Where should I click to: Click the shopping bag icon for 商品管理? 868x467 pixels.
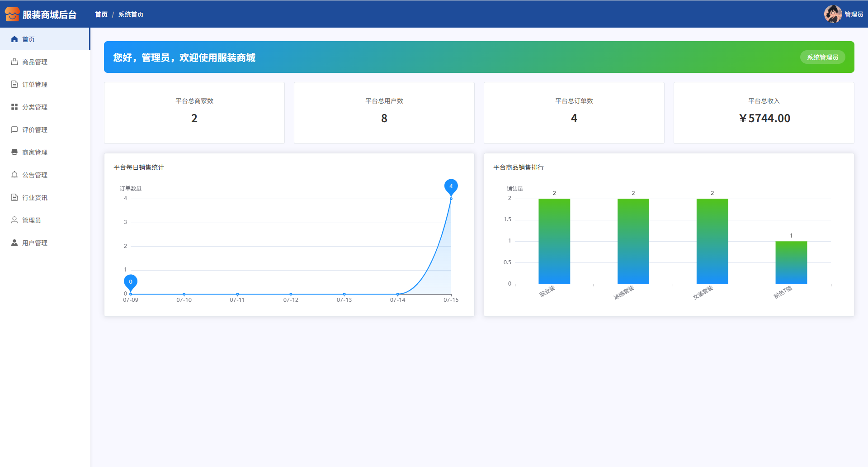click(14, 62)
